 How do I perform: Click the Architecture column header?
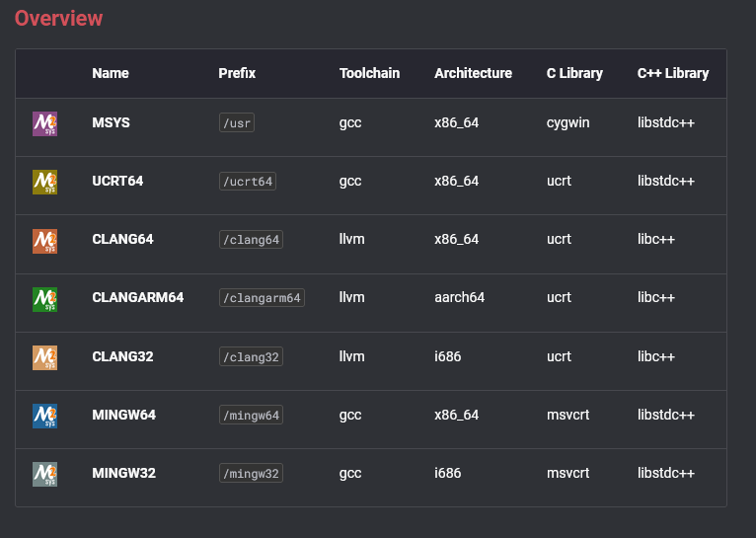[x=473, y=73]
